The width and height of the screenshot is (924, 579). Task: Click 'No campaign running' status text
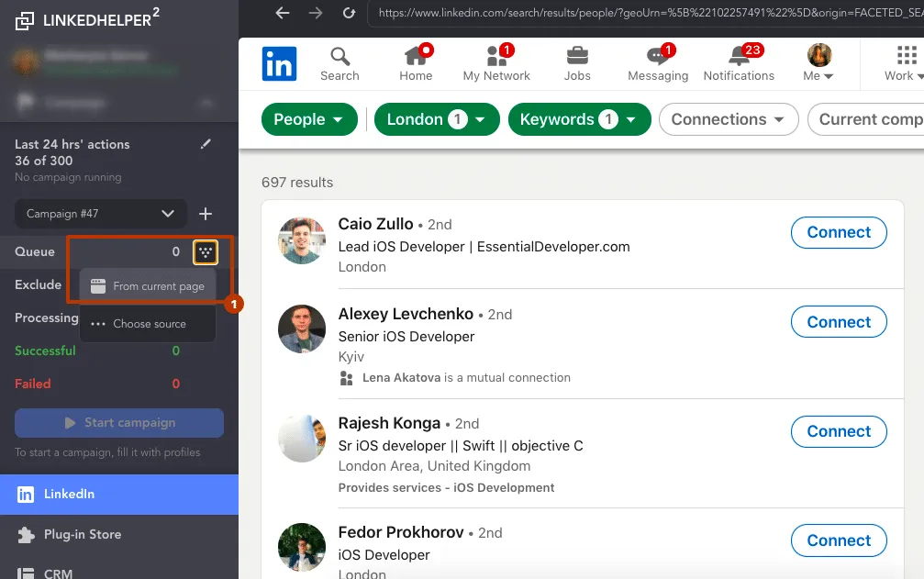coord(68,177)
